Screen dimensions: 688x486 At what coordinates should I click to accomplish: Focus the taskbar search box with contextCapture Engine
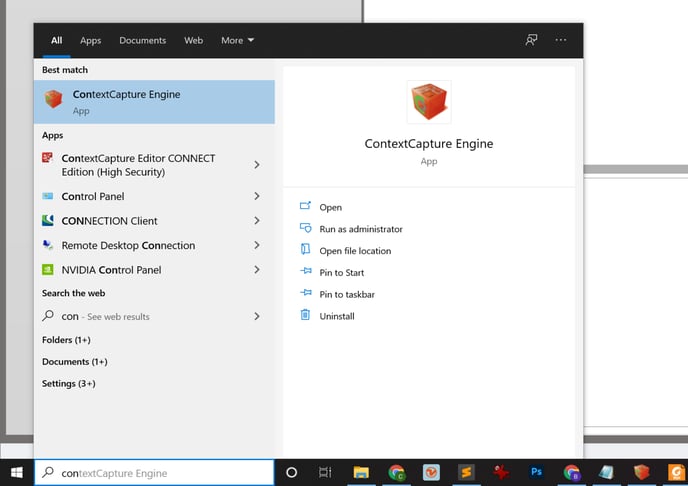[x=154, y=472]
